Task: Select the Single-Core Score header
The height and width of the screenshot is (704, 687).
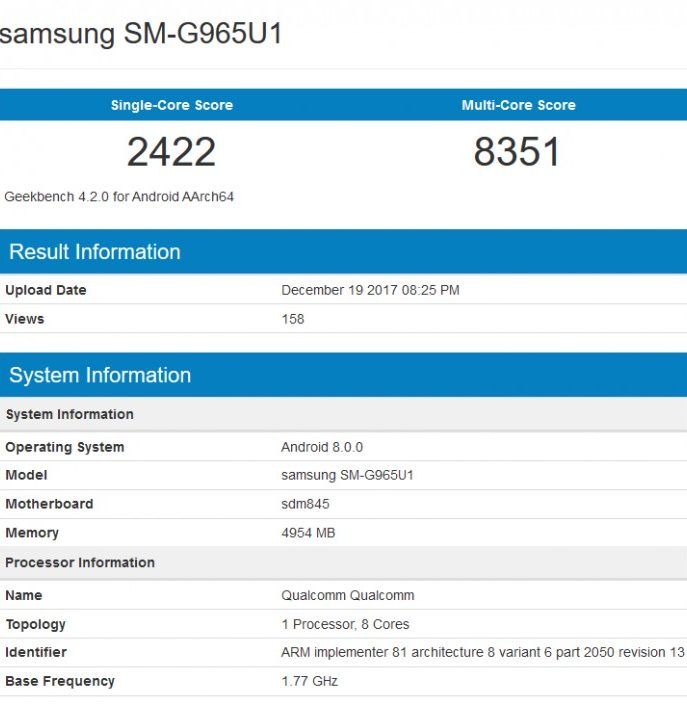Action: point(171,105)
